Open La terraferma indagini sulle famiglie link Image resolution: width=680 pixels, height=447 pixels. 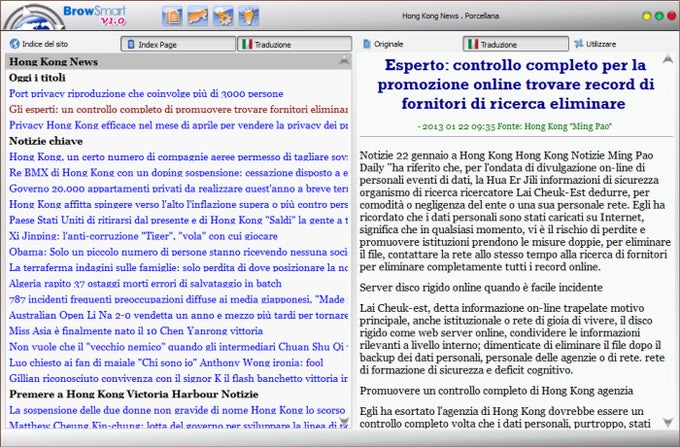pos(178,268)
